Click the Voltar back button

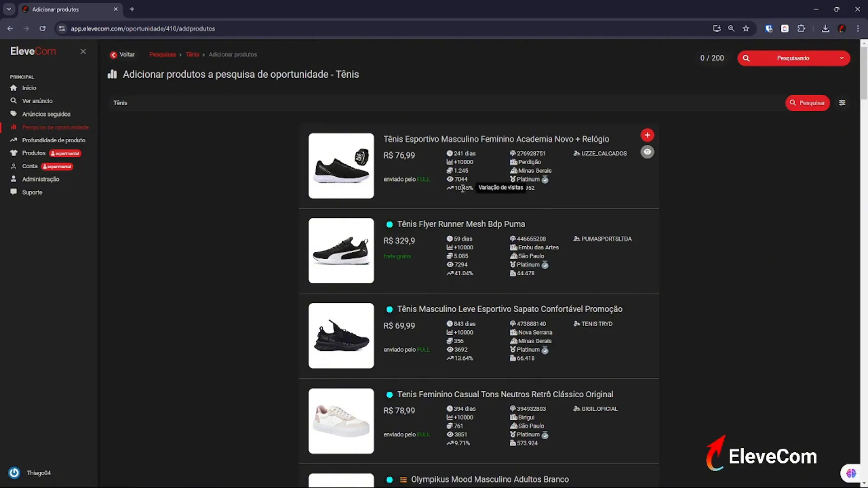coord(122,55)
